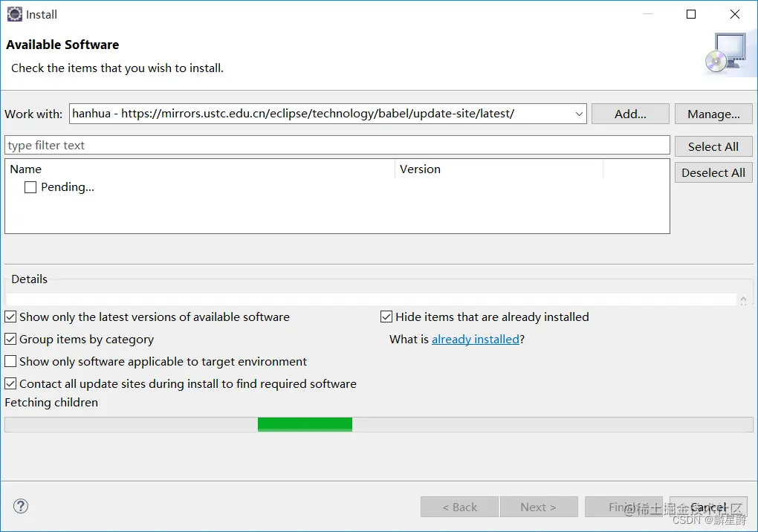Viewport: 758px width, 532px height.
Task: Open the Work with site dropdown arrow
Action: [579, 114]
